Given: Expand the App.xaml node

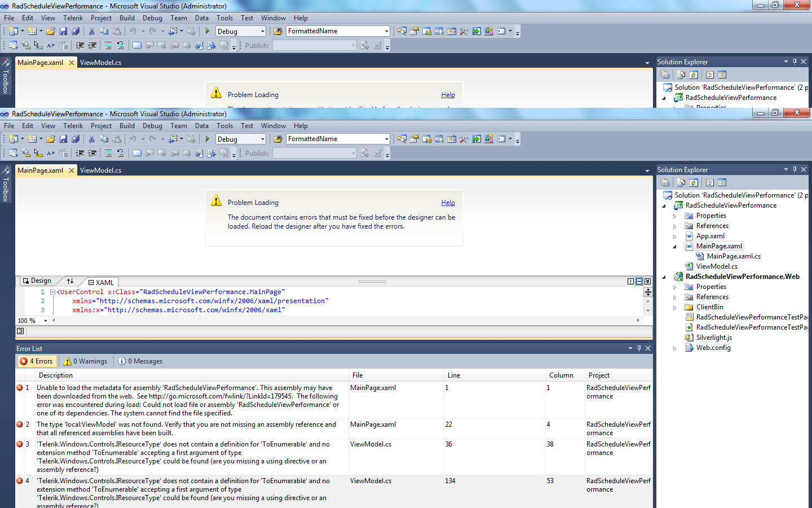Looking at the screenshot, I should point(674,237).
